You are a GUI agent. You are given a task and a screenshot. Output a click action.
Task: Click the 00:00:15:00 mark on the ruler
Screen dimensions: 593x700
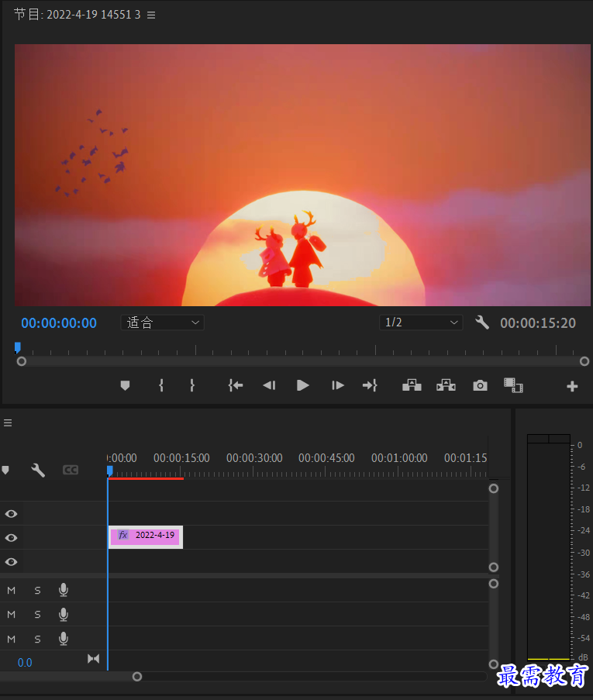(x=181, y=458)
